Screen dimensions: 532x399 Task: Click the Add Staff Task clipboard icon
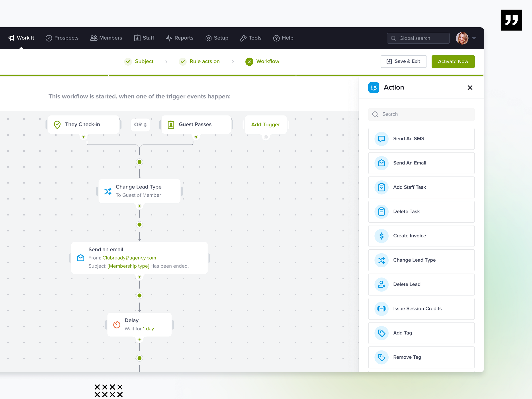(x=381, y=187)
